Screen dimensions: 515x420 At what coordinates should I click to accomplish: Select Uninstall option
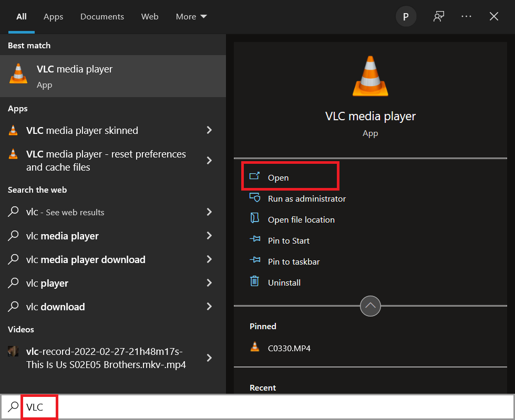click(284, 282)
